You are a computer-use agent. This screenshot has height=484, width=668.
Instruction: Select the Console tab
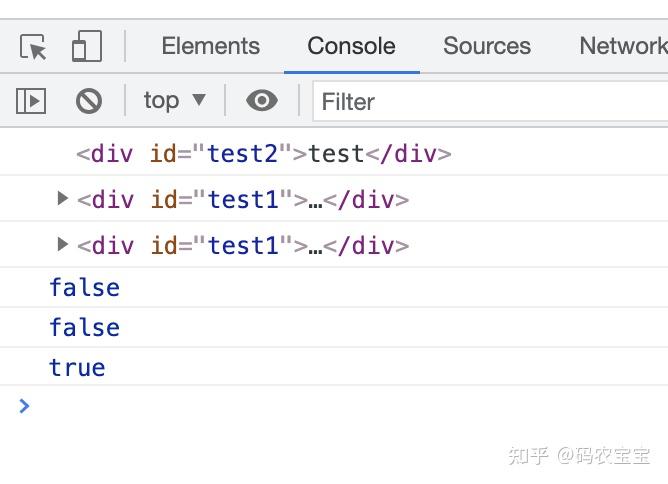tap(351, 46)
